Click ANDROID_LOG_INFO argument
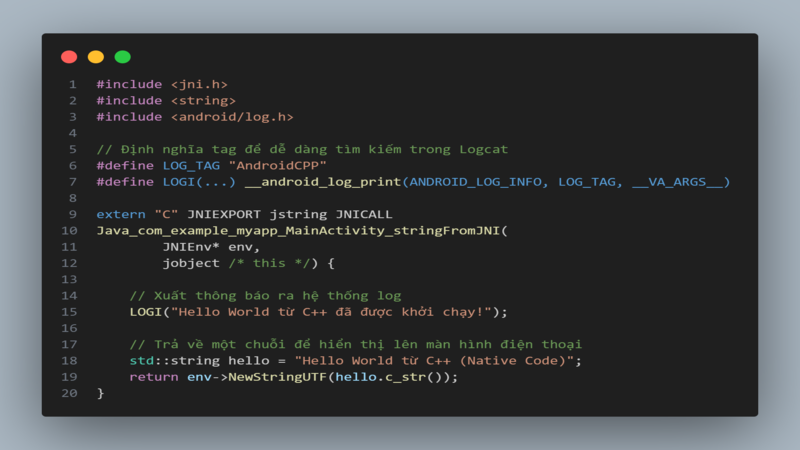The height and width of the screenshot is (450, 800). coord(476,182)
